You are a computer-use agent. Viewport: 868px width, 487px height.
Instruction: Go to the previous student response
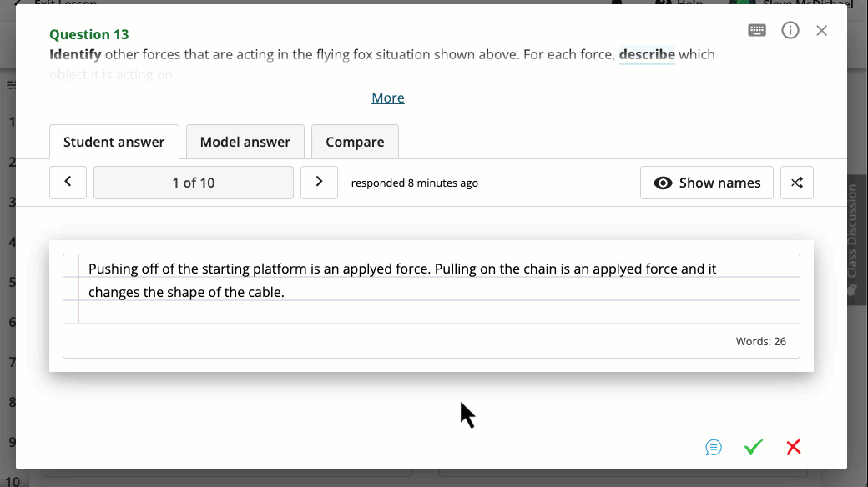(68, 183)
